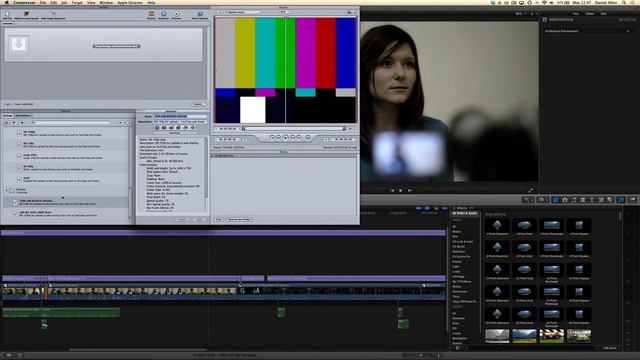Click the Add Image Sequence icon
Screen dimensions: 640x360
coord(53,14)
